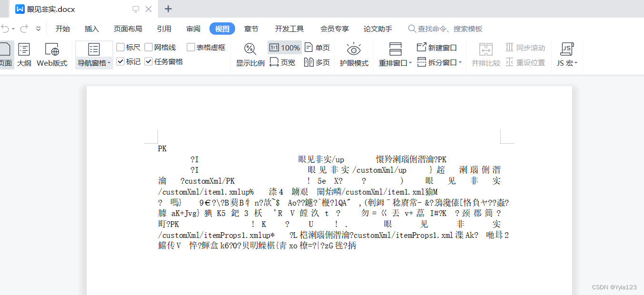Toggle 网格线 gridlines on
The width and height of the screenshot is (644, 295).
[x=150, y=47]
